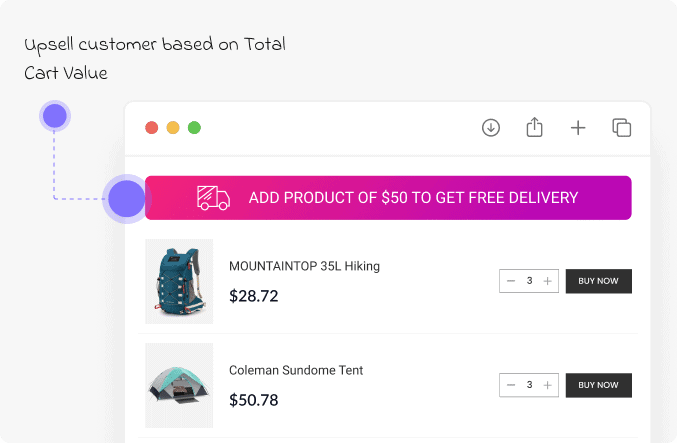This screenshot has width=677, height=443.
Task: Click the share icon in browser toolbar
Action: [534, 128]
